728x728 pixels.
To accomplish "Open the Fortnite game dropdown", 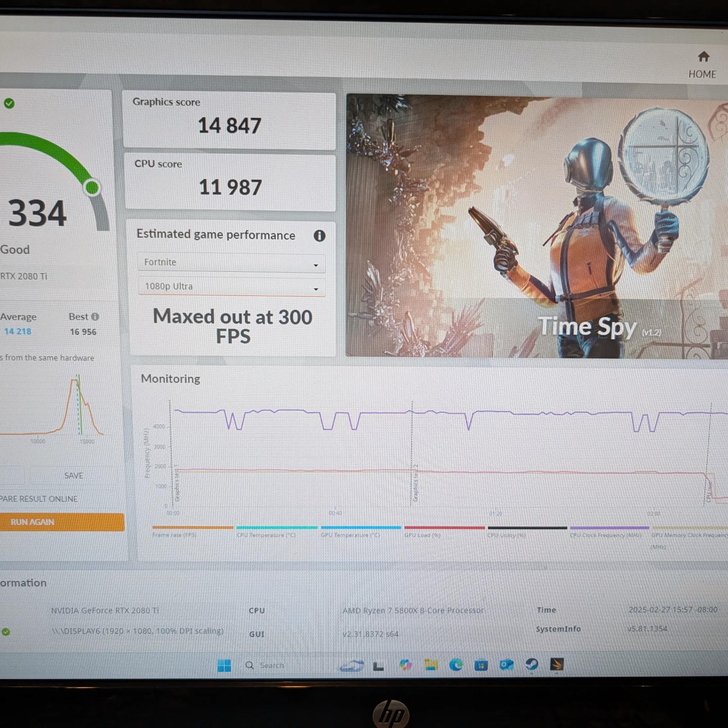I will click(x=231, y=263).
